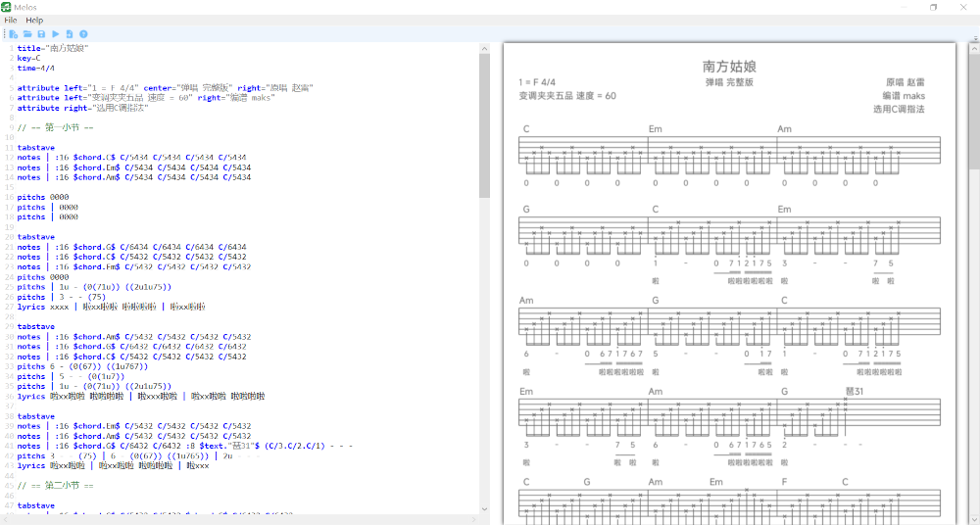This screenshot has width=980, height=525.
Task: Open the File menu
Action: click(11, 20)
